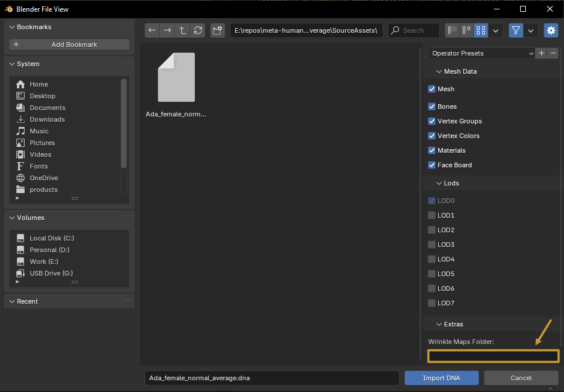Open the Operator Presets dropdown
The width and height of the screenshot is (564, 392).
coord(482,53)
